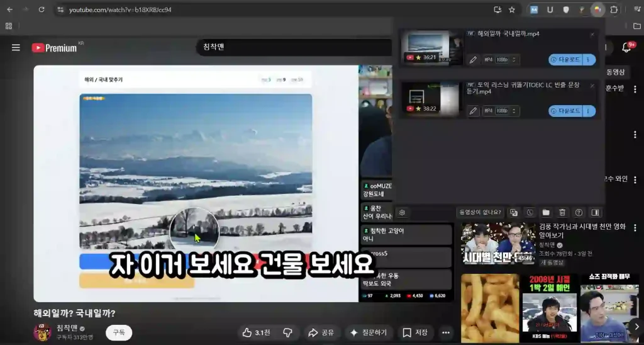Open the 시대별 천만 영화 video thumbnail
Screen dimensions: 644x345
coord(499,244)
